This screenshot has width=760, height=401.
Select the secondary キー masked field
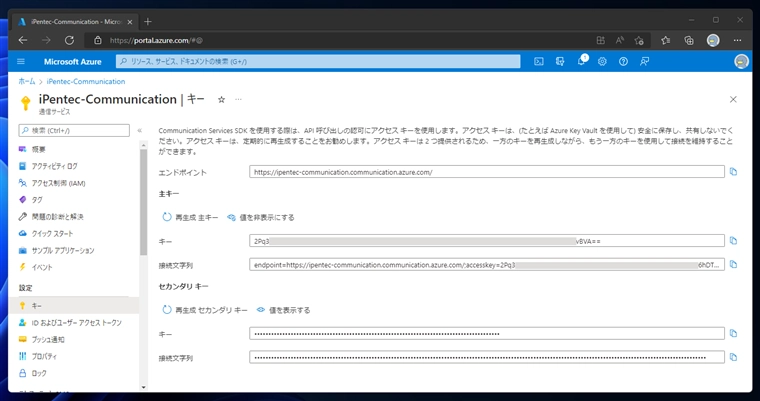click(x=487, y=333)
